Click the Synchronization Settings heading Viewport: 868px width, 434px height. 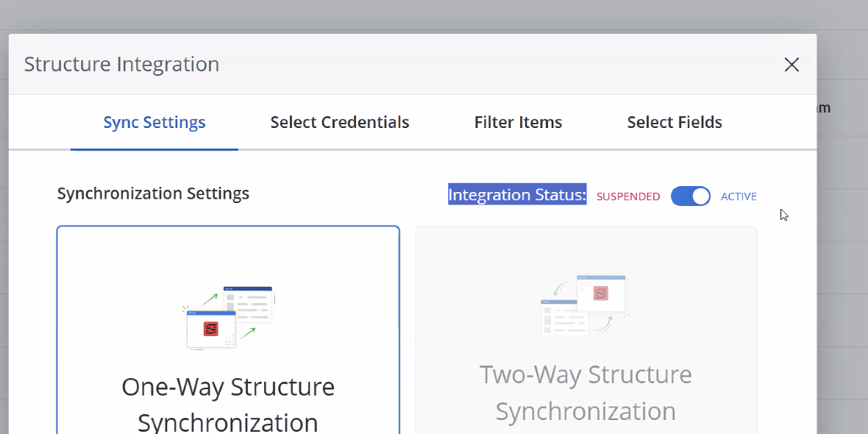coord(153,193)
